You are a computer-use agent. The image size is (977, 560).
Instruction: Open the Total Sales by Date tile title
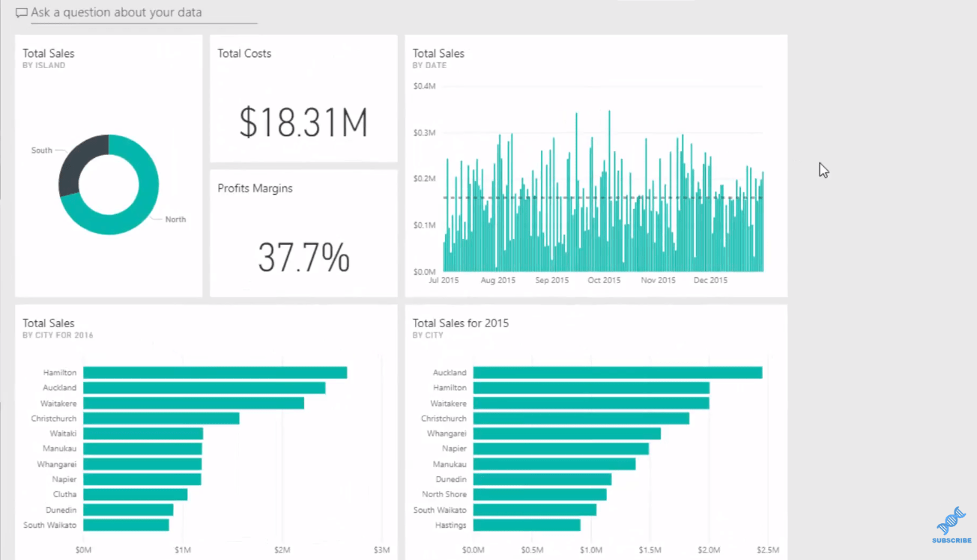(438, 53)
